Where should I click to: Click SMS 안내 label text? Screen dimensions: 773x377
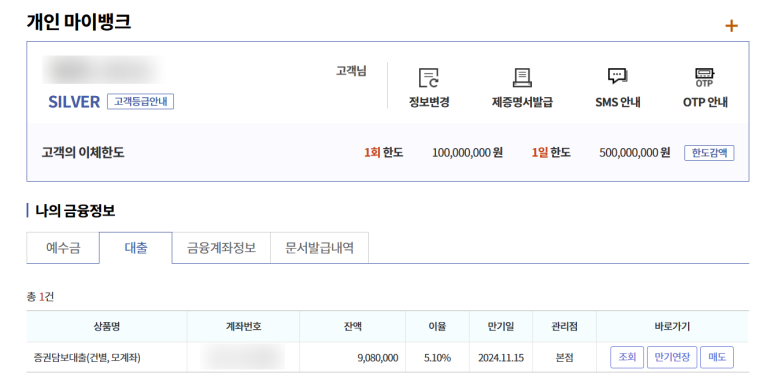click(x=618, y=102)
